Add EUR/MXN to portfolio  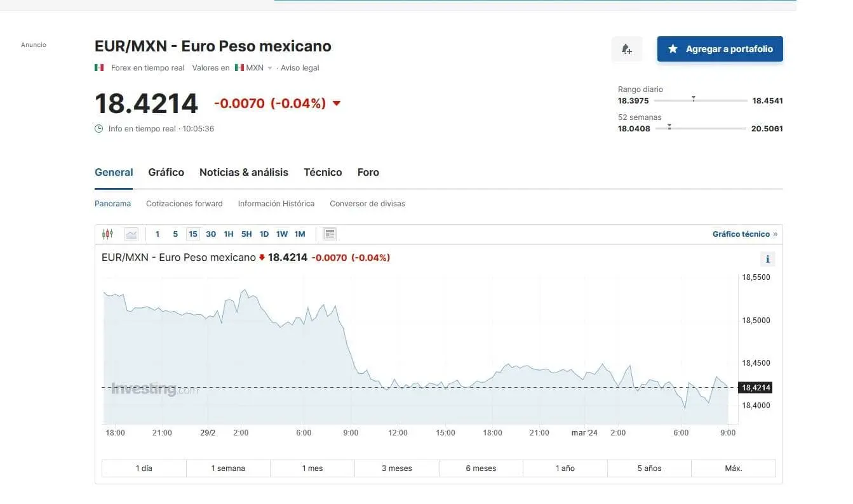click(x=720, y=49)
